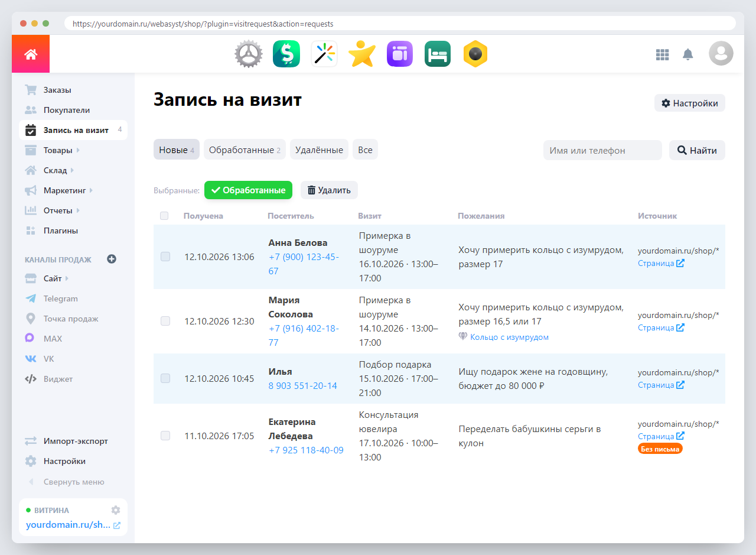
Task: Click the Настройки button at top right
Action: 689,103
